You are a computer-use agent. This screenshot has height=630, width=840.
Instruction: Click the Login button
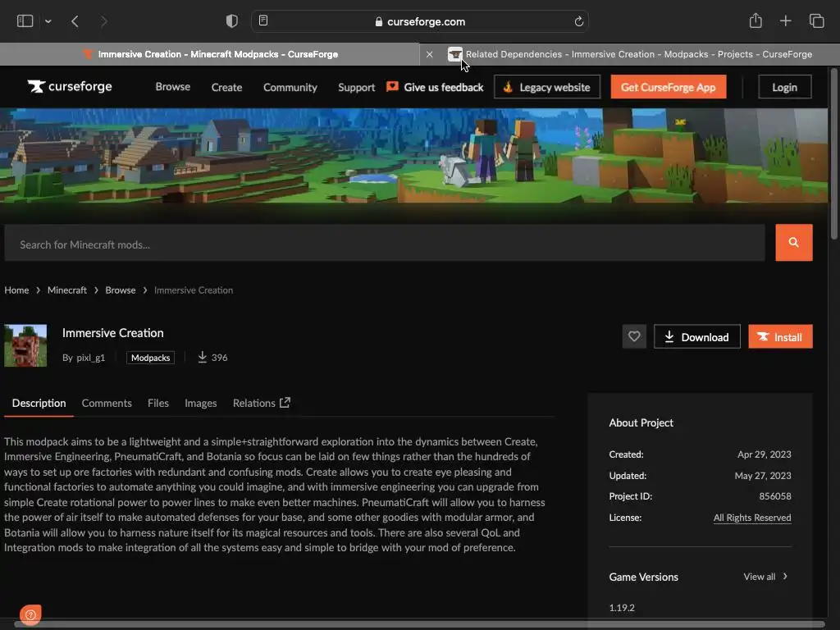click(x=784, y=87)
